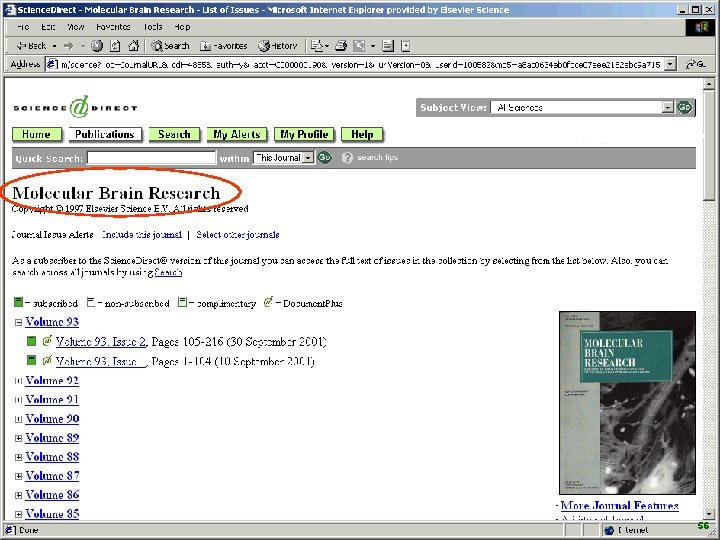Open the Volume 90 link
The height and width of the screenshot is (540, 720).
(52, 419)
